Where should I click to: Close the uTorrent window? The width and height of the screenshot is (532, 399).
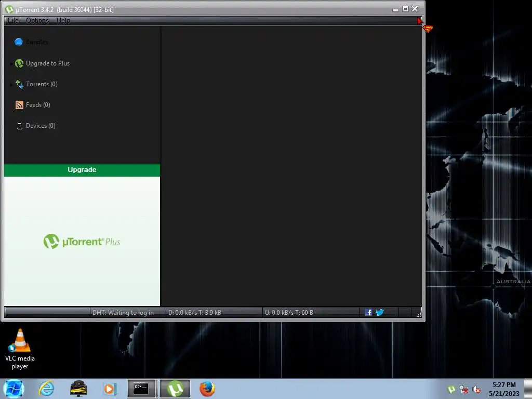click(415, 9)
